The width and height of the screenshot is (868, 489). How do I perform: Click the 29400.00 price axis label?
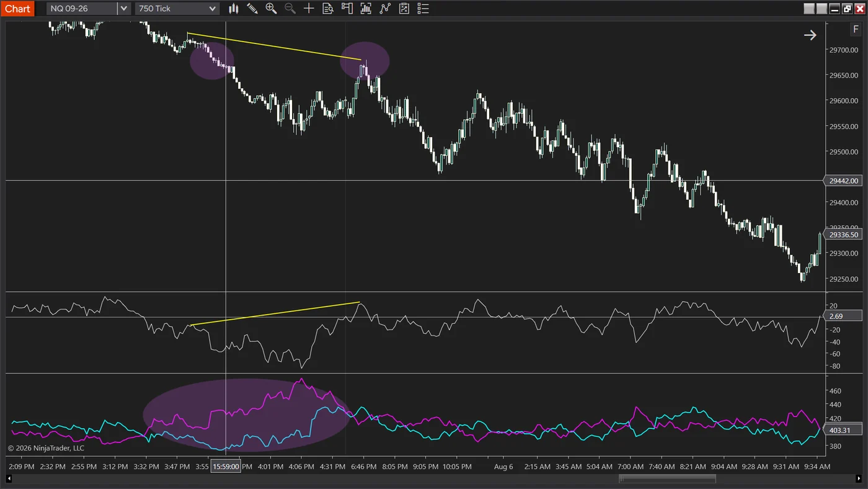pos(844,202)
